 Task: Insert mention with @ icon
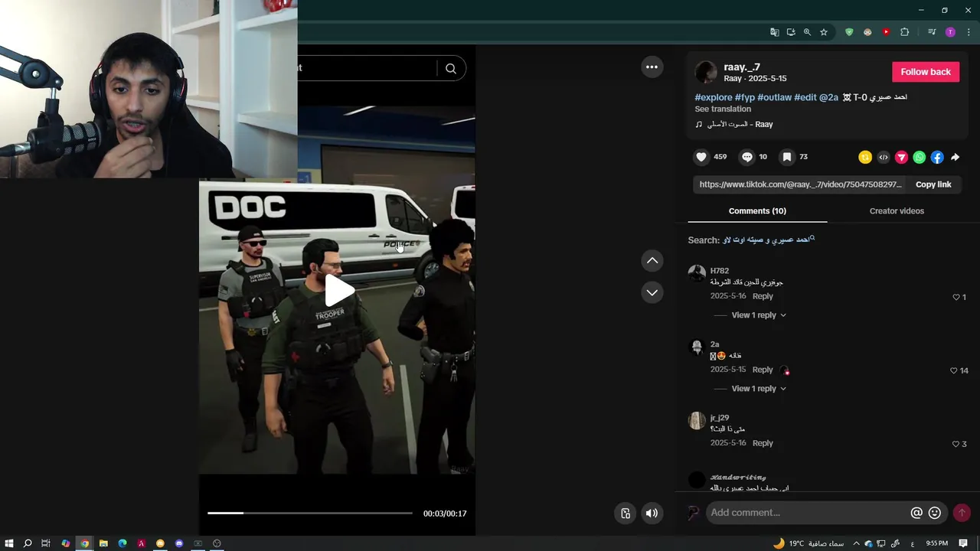(916, 513)
